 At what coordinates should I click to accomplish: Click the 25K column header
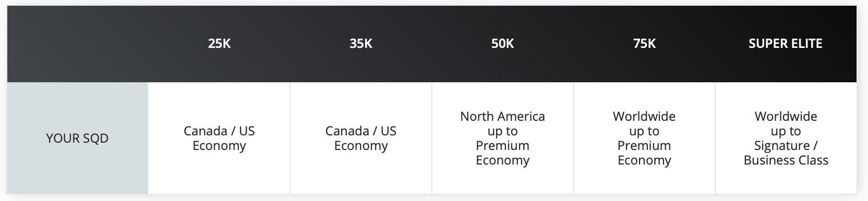click(x=219, y=44)
